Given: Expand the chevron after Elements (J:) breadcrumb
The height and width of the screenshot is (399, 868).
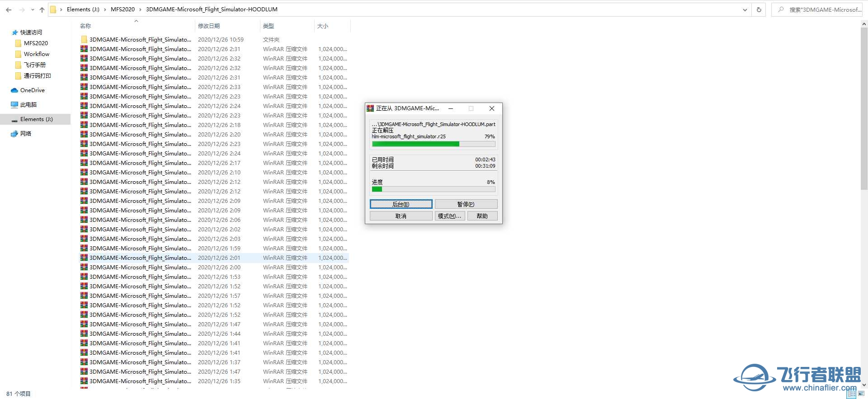Looking at the screenshot, I should pos(105,9).
